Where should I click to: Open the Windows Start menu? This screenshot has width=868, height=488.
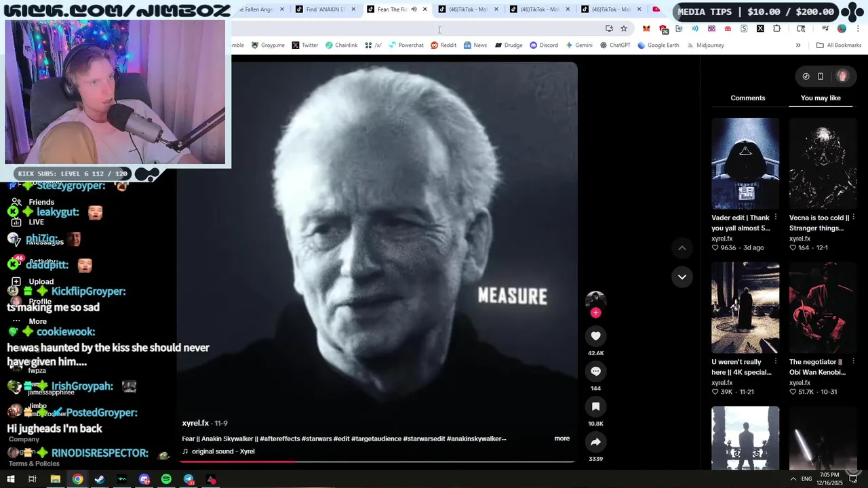11,479
